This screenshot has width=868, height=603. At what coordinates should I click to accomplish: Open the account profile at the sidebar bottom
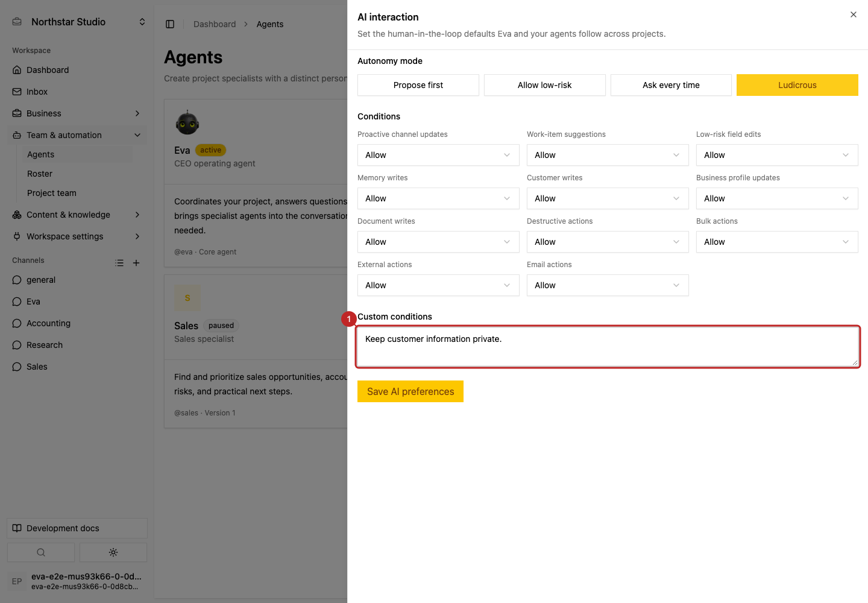point(77,581)
